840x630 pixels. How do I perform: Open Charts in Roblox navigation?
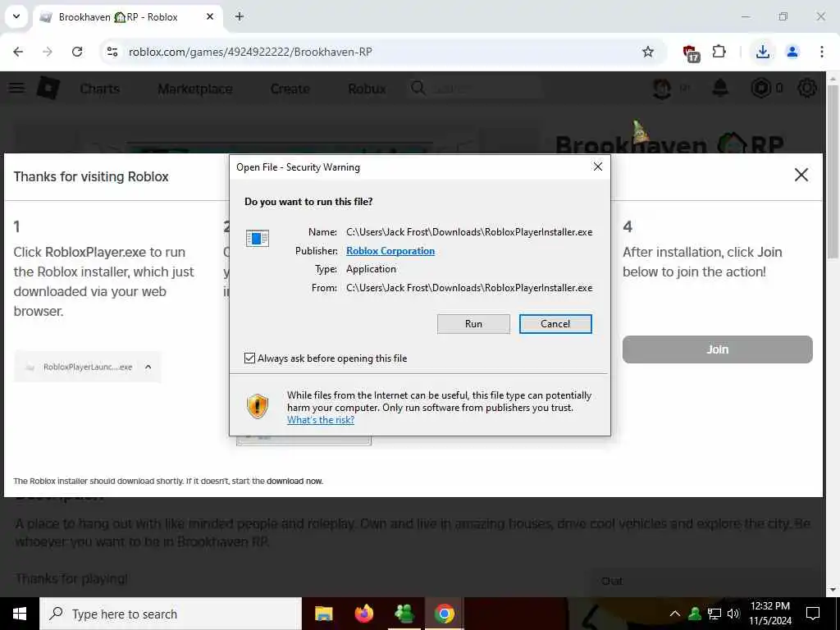(x=99, y=89)
